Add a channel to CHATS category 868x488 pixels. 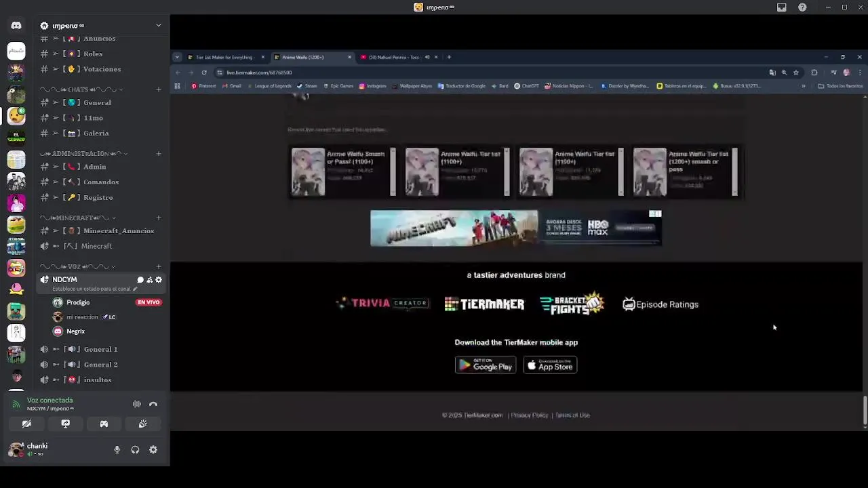coord(159,89)
